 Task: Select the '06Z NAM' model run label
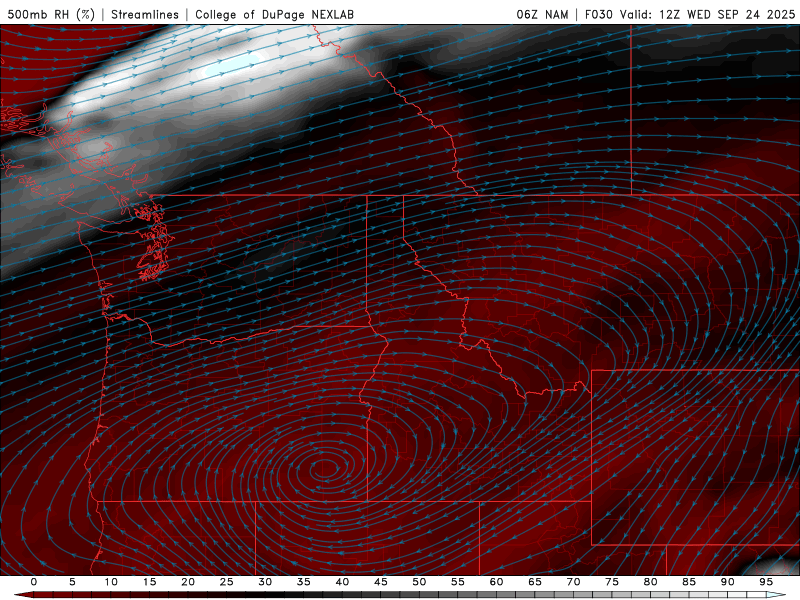click(x=542, y=14)
